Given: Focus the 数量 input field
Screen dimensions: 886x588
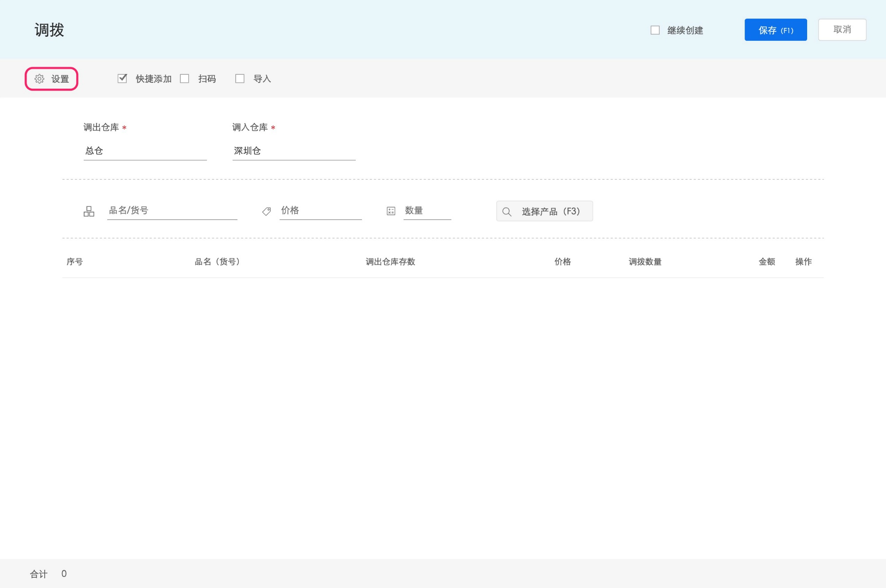Looking at the screenshot, I should tap(427, 210).
